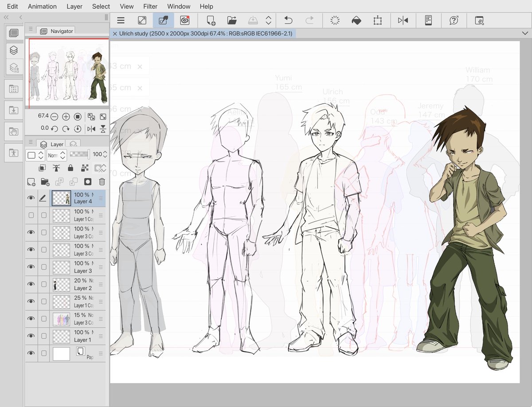
Task: Click the diagonal arrow icon next to the hamburger menu
Action: pos(142,20)
